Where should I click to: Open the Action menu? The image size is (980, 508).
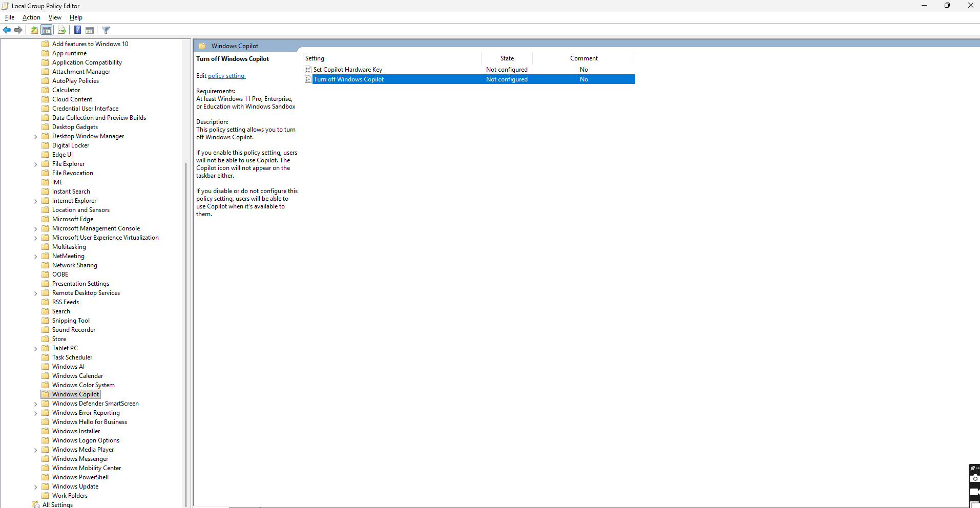[x=31, y=17]
